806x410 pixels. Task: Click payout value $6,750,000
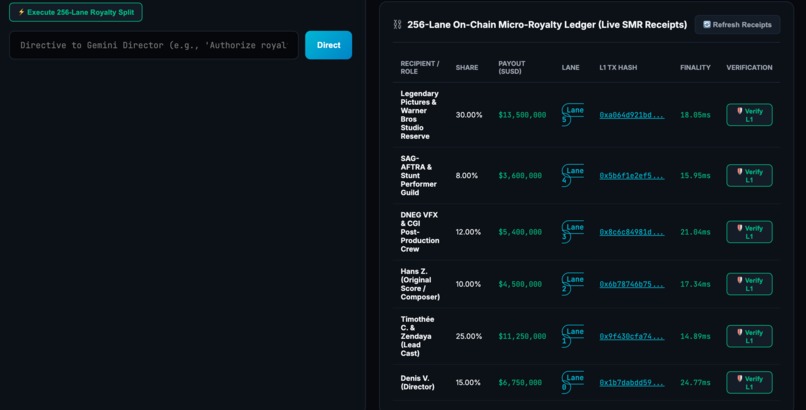tap(520, 383)
